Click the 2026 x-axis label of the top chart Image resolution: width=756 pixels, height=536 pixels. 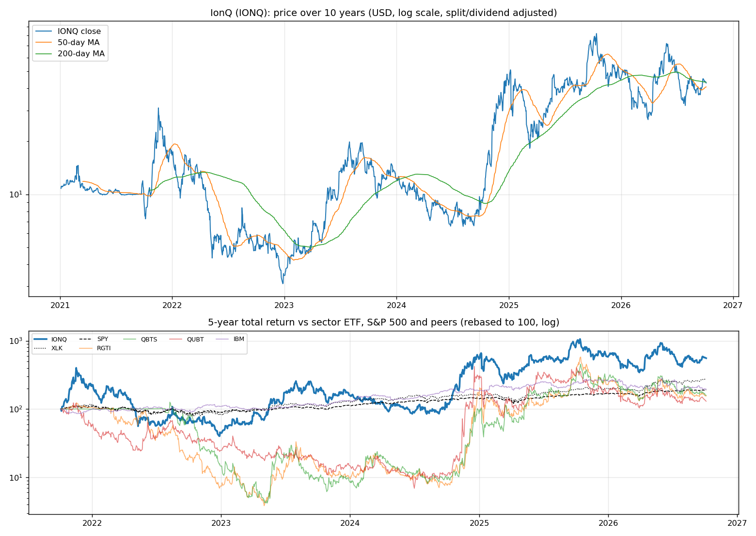tap(621, 306)
